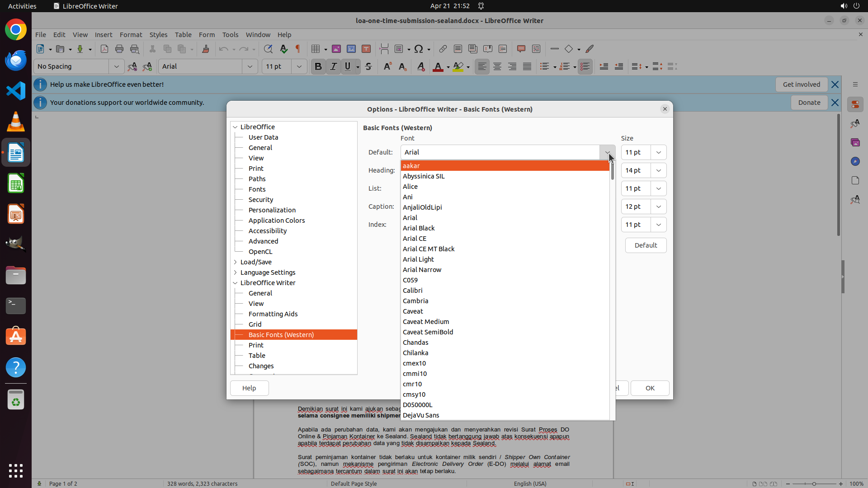Toggle Italic formatting button

click(333, 66)
